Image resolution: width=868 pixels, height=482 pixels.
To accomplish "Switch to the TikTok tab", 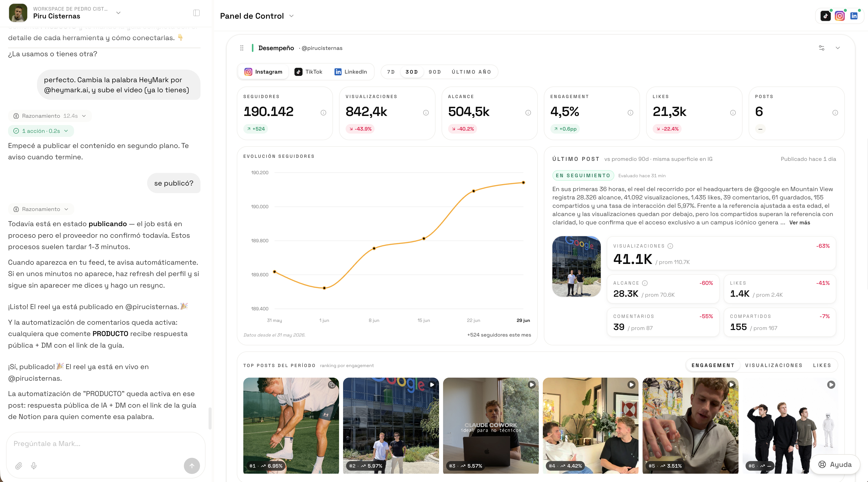I will tap(309, 72).
